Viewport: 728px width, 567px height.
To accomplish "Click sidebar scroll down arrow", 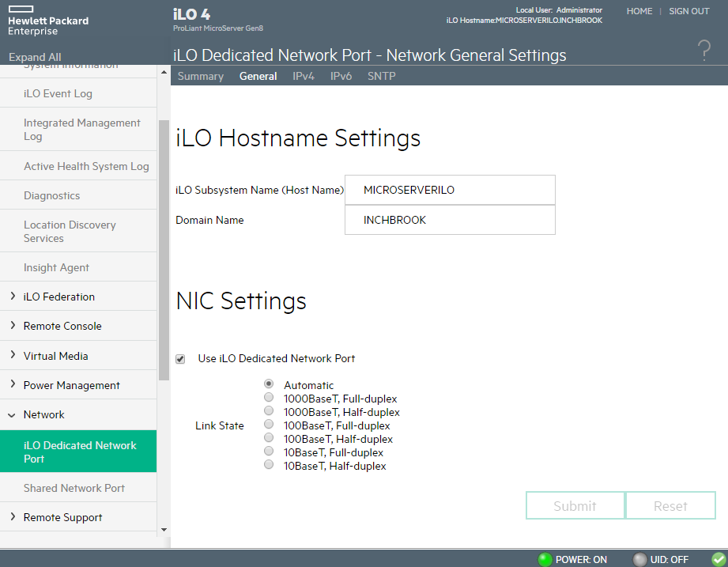I will point(164,530).
